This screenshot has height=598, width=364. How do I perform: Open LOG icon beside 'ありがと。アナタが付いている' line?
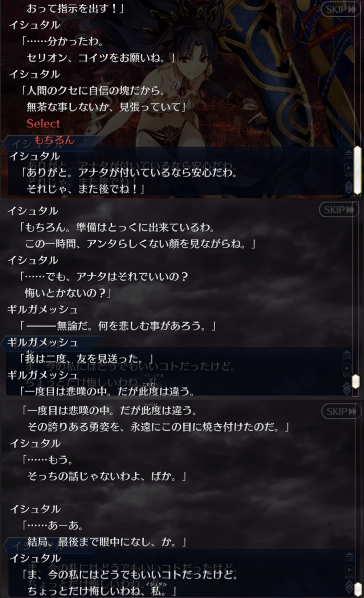(348, 155)
